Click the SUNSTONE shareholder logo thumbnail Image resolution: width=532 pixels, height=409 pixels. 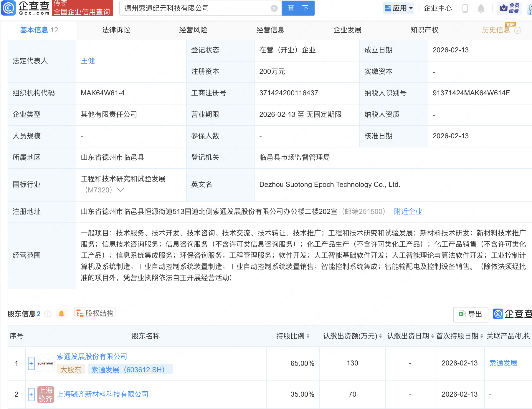click(45, 363)
